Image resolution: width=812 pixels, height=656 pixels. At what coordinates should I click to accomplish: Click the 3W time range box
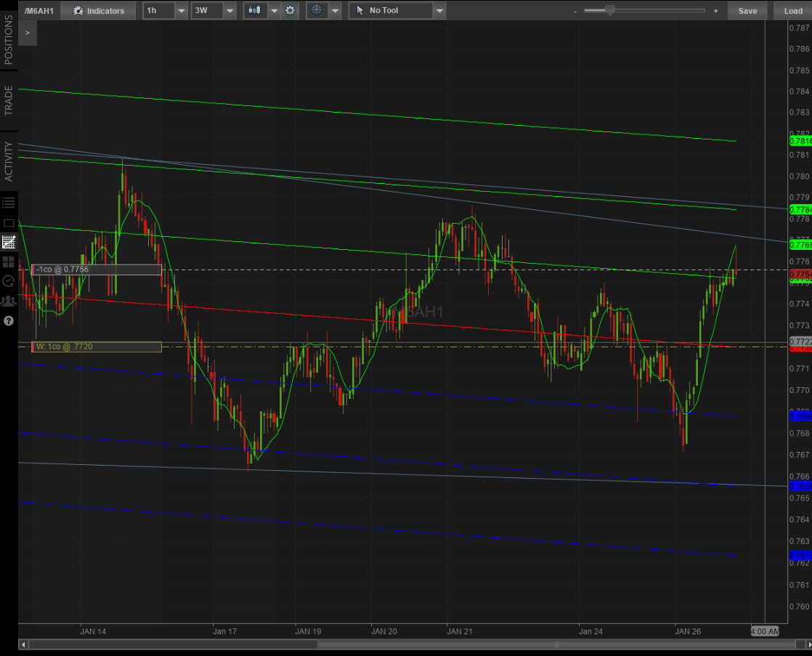click(x=208, y=10)
